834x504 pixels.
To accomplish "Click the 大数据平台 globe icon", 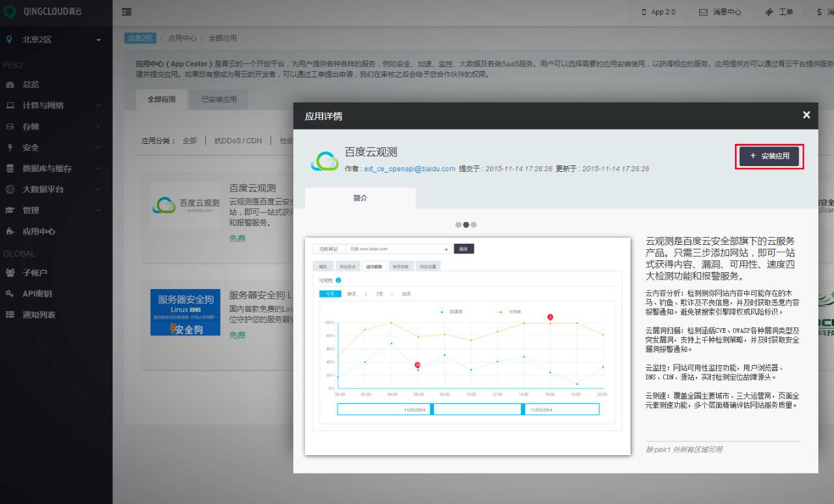I will pyautogui.click(x=10, y=189).
